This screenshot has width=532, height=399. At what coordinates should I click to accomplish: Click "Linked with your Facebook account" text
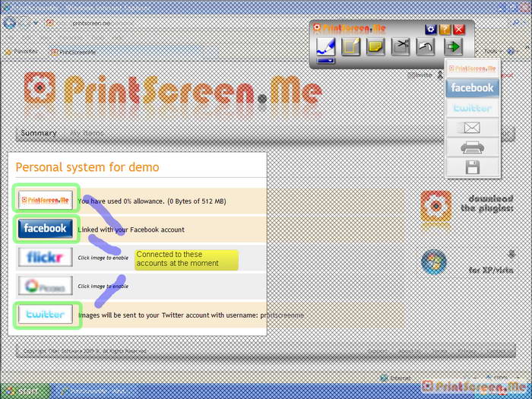pos(131,230)
